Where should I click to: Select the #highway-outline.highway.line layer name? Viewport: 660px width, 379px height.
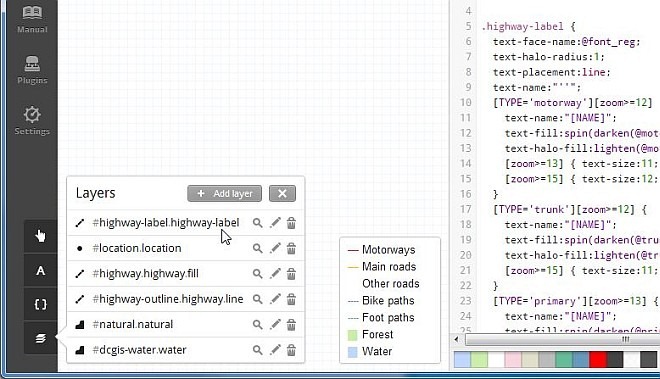tap(168, 299)
